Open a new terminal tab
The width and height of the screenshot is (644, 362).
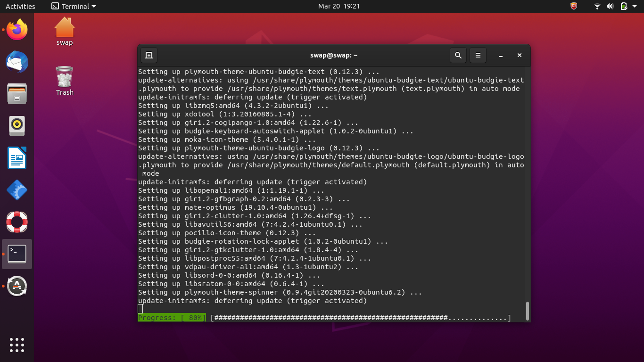point(149,55)
